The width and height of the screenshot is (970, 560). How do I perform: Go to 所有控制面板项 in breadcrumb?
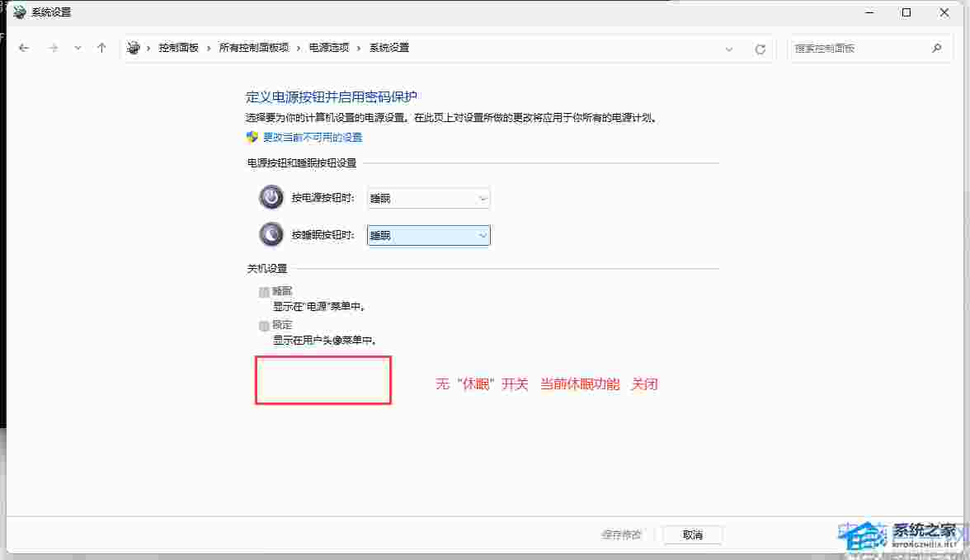253,48
